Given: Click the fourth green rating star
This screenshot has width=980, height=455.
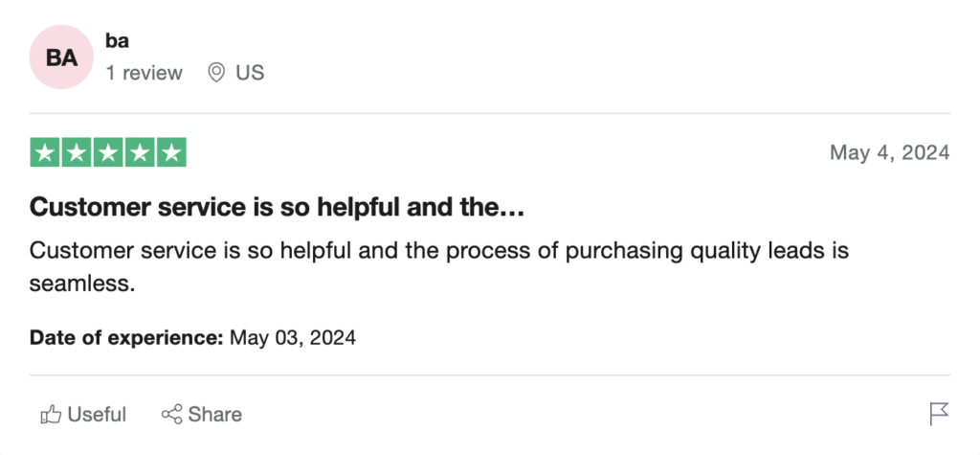Looking at the screenshot, I should pyautogui.click(x=140, y=152).
